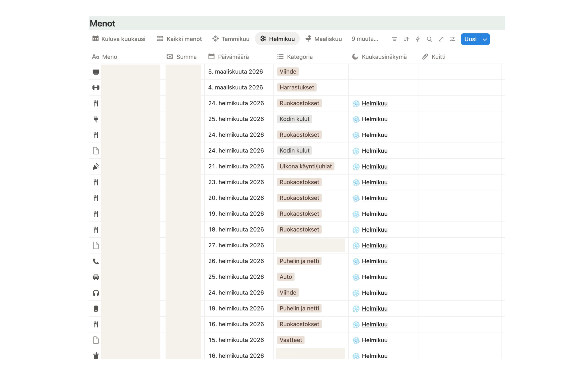Open the 9 muuta views dropdown
Image resolution: width=588 pixels, height=369 pixels.
[x=365, y=39]
